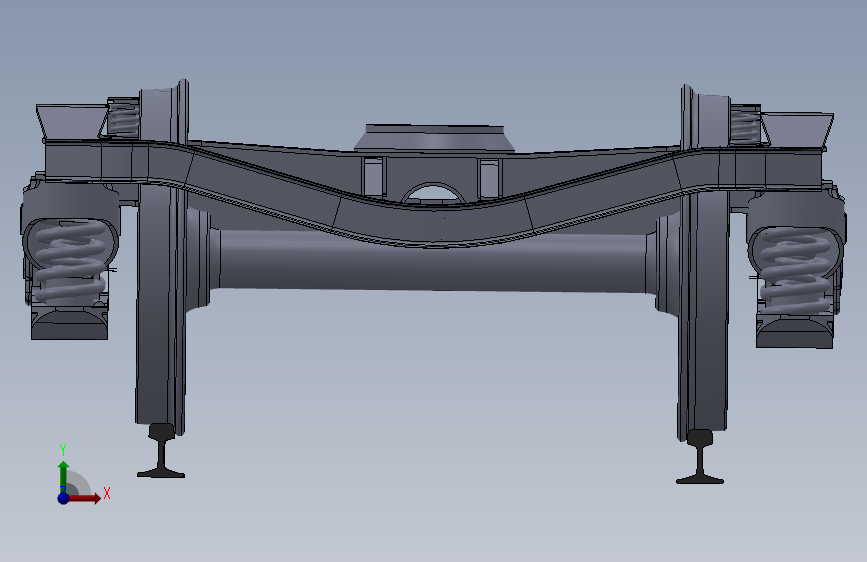Select the left rail profile under the wheel
867x562 pixels.
pos(161,451)
